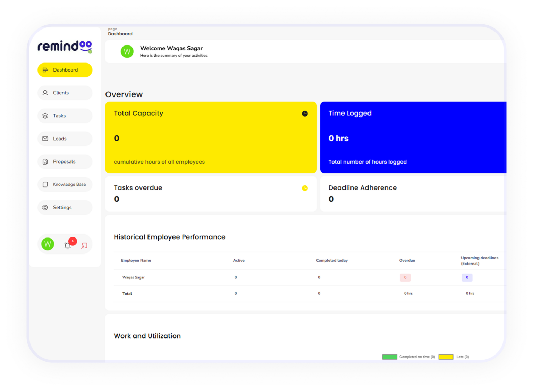This screenshot has width=533, height=392.
Task: Click the clock icon on Tasks overdue card
Action: (305, 188)
